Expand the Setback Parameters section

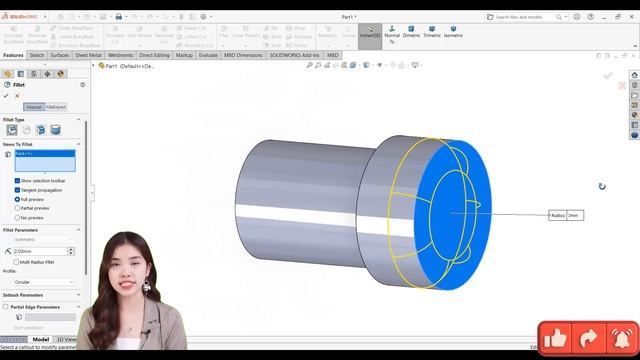click(x=78, y=295)
